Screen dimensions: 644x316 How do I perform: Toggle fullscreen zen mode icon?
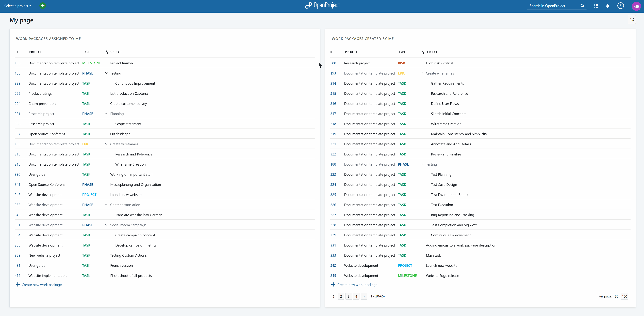pos(632,20)
